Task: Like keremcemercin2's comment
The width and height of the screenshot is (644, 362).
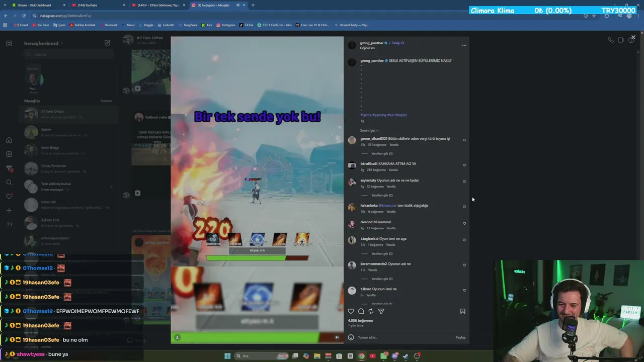Action: click(464, 265)
